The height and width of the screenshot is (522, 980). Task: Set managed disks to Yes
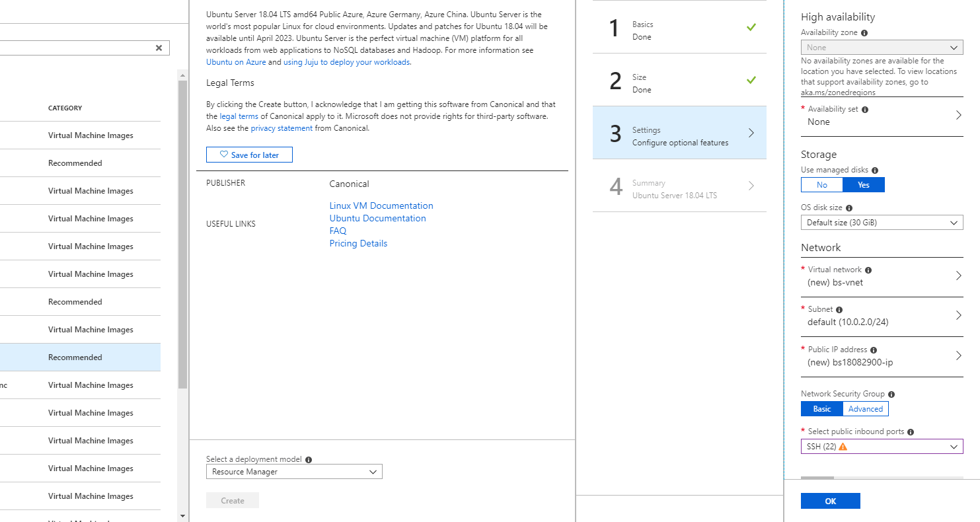tap(863, 185)
